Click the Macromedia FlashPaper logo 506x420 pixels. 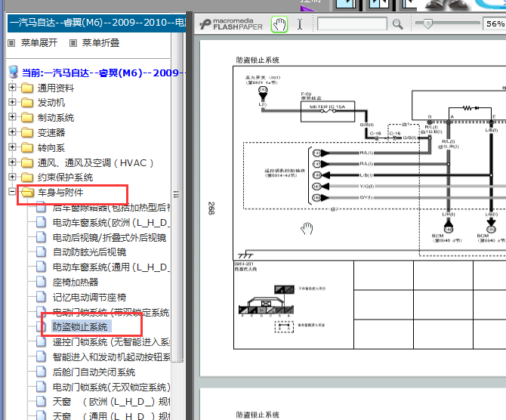click(231, 24)
